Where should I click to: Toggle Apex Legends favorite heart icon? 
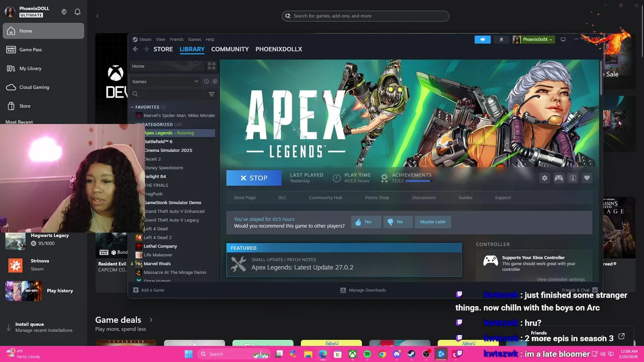pos(587,178)
